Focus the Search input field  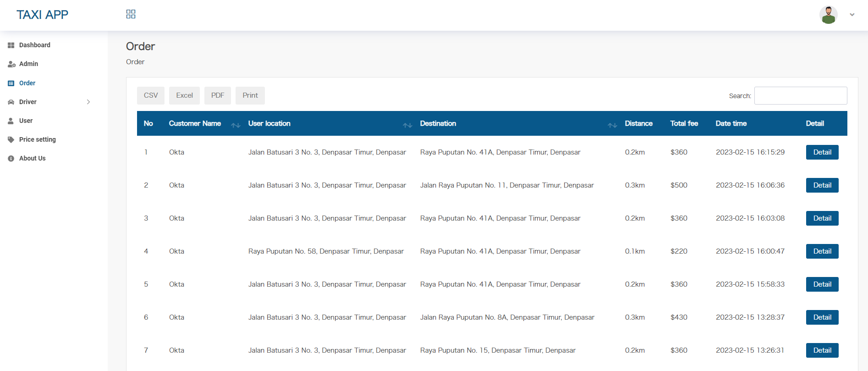pos(801,95)
